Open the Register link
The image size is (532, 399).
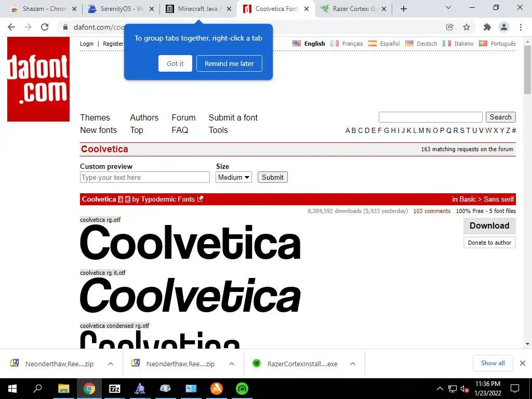click(x=113, y=44)
